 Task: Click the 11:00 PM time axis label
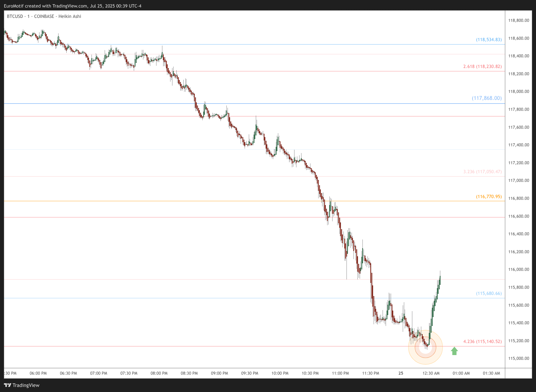[x=340, y=373]
